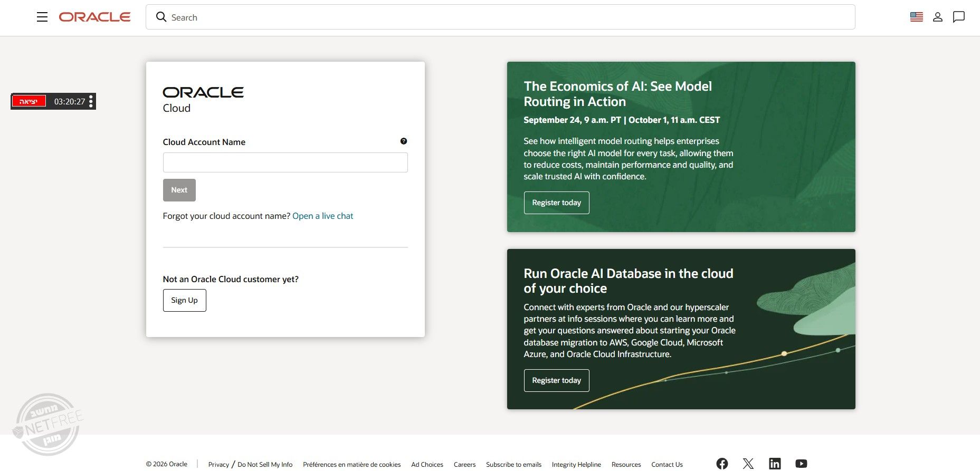Open the Contact Us footer link
The width and height of the screenshot is (980, 471).
point(667,464)
